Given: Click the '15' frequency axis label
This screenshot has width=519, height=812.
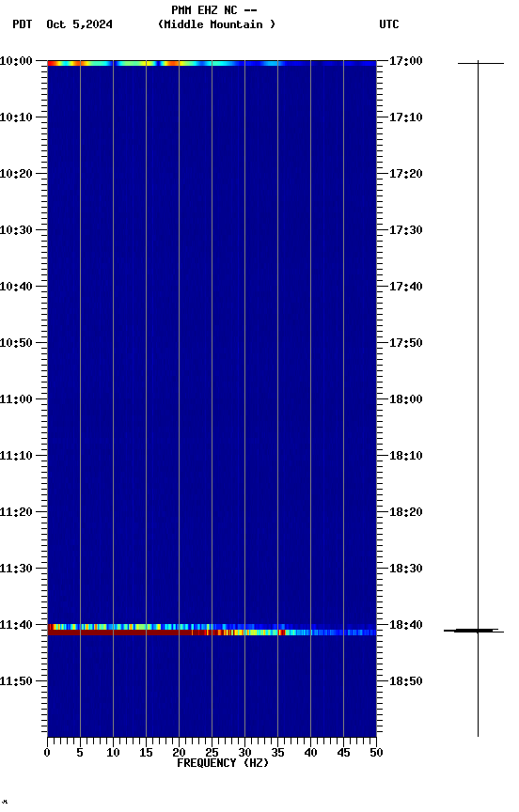Looking at the screenshot, I should pos(146,753).
